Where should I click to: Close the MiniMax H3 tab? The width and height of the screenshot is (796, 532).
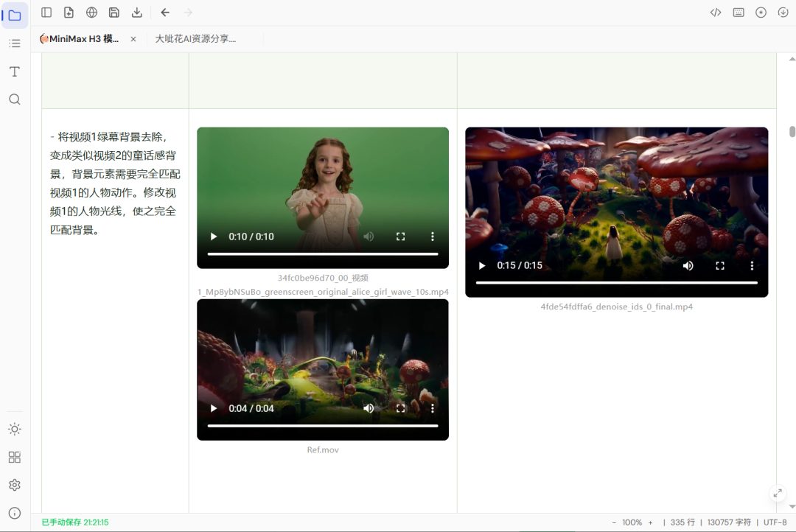133,39
